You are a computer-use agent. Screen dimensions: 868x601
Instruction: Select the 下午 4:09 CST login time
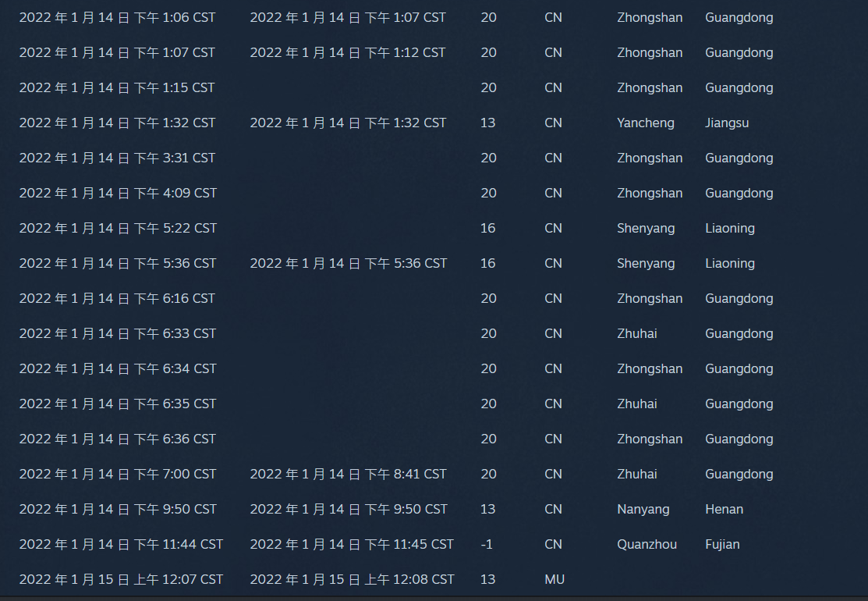point(118,193)
